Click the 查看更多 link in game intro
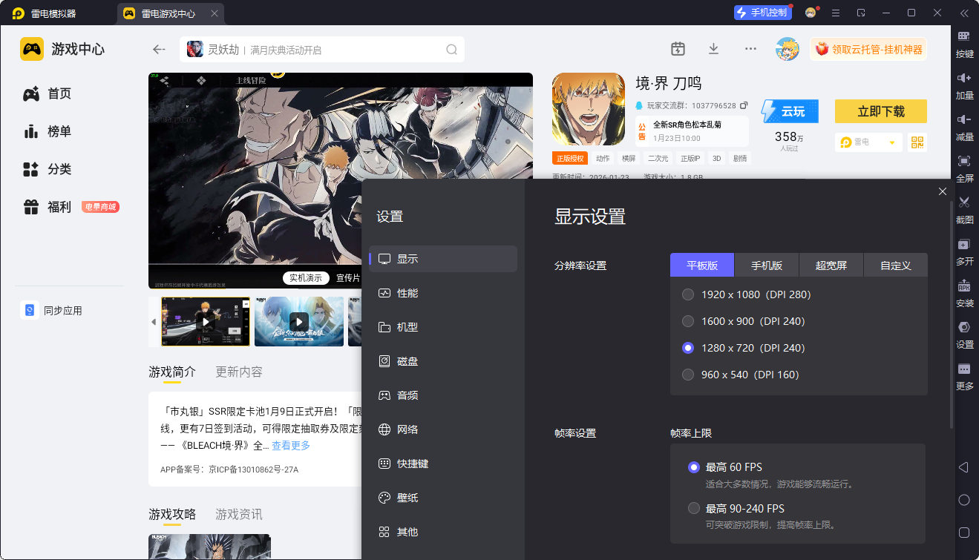979x560 pixels. click(x=291, y=446)
